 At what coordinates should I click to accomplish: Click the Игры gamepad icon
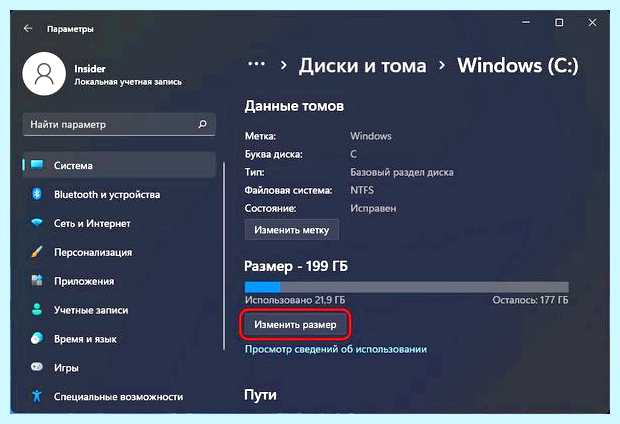coord(37,367)
